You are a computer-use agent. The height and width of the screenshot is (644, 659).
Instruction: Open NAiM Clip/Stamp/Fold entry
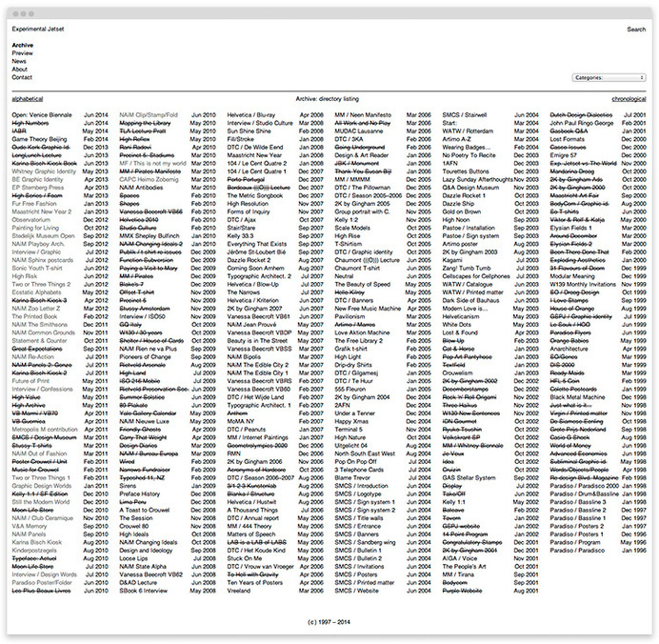click(x=149, y=114)
